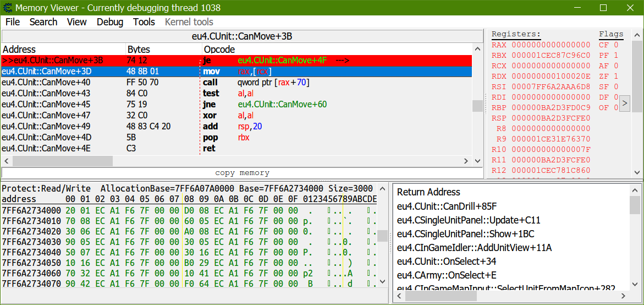Click the Opcode column header

click(337, 50)
